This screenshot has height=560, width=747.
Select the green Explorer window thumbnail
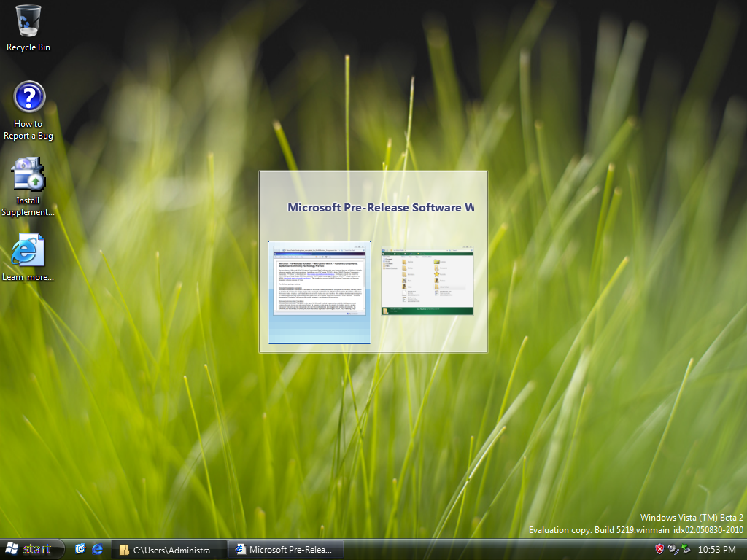427,281
